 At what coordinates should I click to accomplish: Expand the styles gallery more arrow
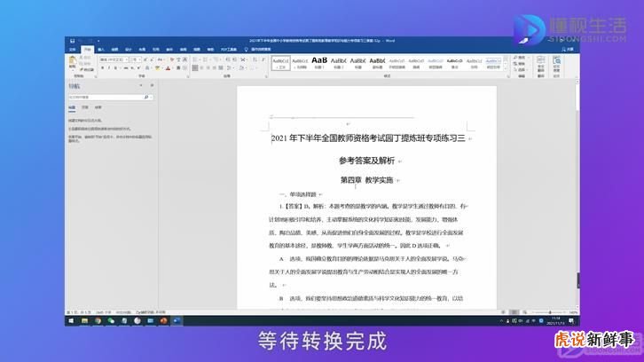pyautogui.click(x=506, y=69)
